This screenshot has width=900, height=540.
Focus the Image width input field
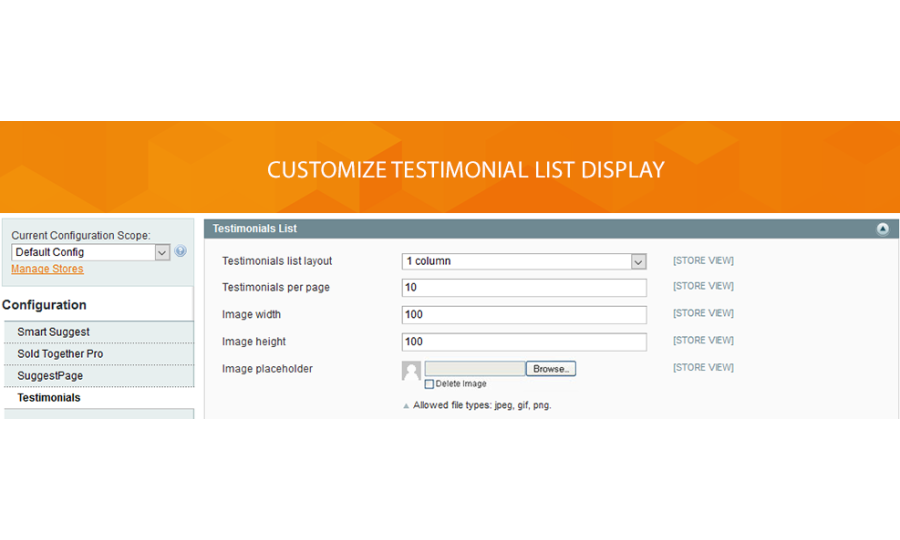tap(524, 315)
